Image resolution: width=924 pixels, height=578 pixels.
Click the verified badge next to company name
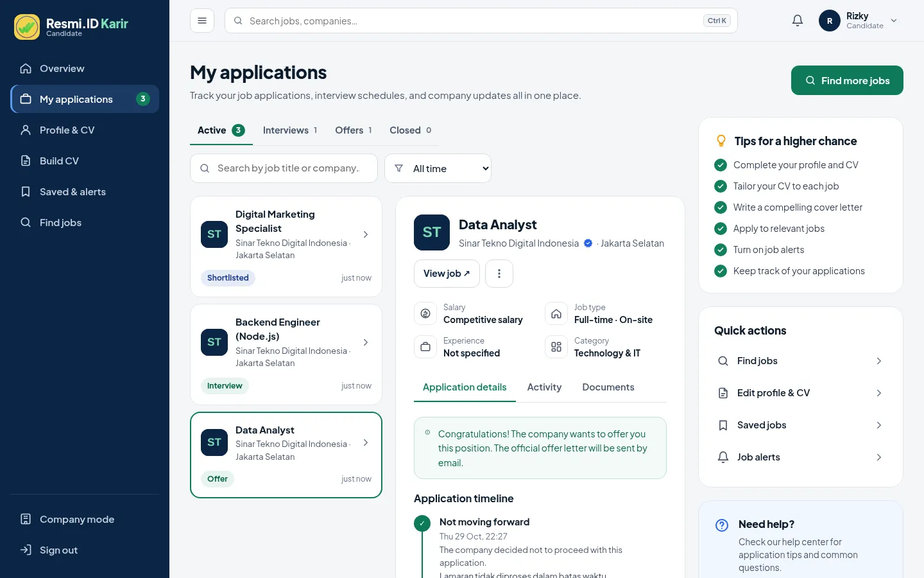[588, 243]
